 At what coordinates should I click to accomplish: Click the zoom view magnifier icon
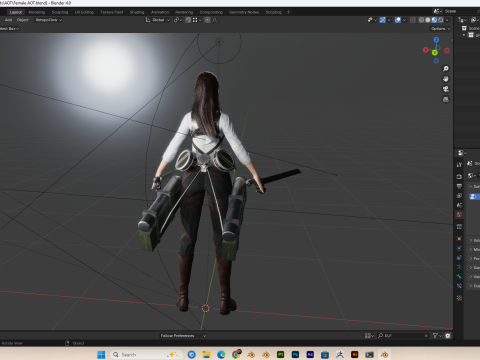pos(446,69)
